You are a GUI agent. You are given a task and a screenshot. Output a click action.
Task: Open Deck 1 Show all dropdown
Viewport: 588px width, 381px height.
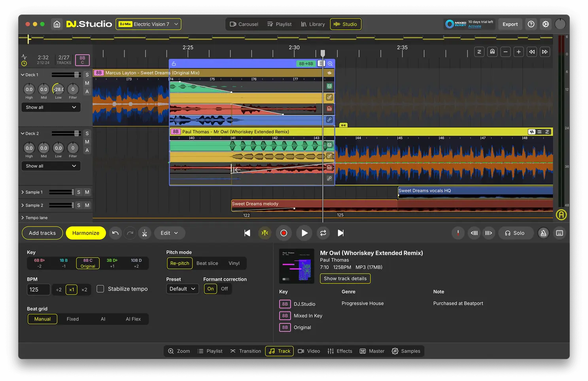point(51,107)
